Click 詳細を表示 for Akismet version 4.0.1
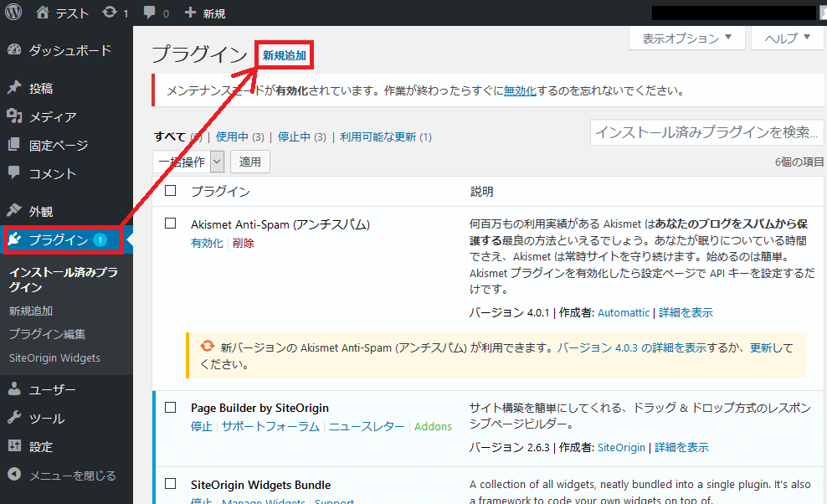The image size is (827, 504). pos(686,312)
